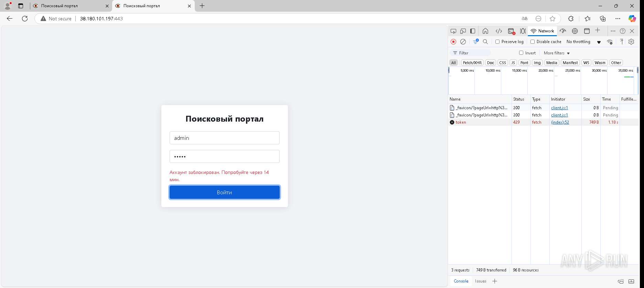The height and width of the screenshot is (288, 644).
Task: Open the Application panel icon
Action: point(587,31)
